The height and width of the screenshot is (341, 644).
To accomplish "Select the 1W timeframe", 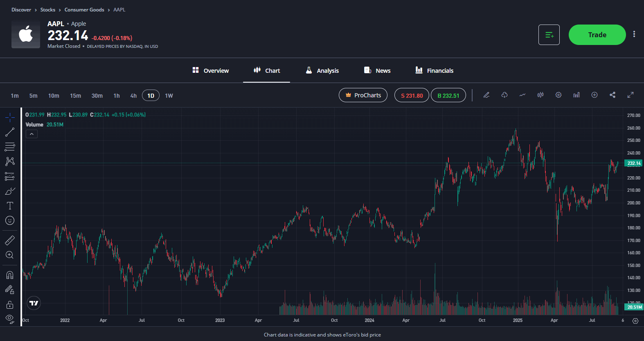I will pyautogui.click(x=169, y=96).
